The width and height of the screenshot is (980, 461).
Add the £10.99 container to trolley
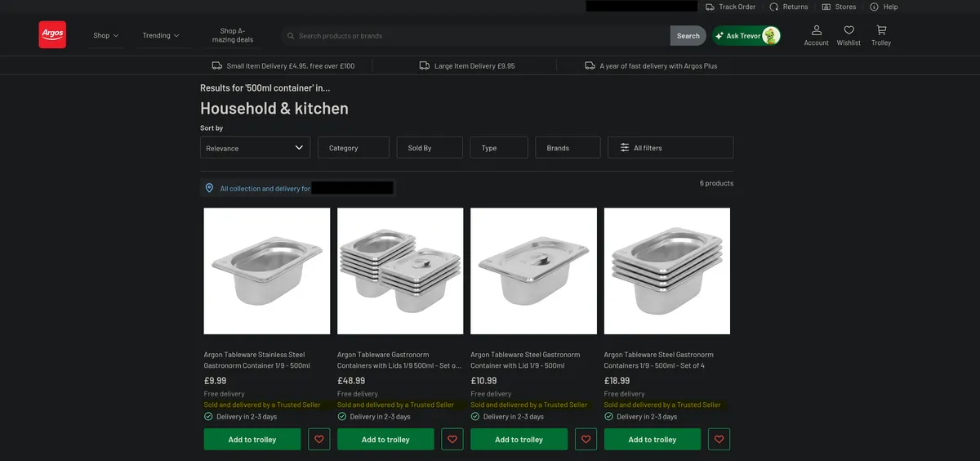click(519, 440)
